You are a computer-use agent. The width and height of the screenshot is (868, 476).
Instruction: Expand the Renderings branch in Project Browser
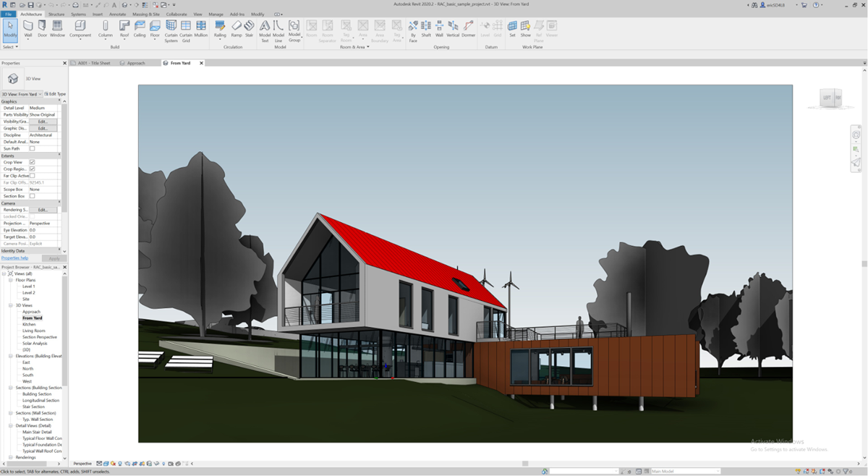click(x=12, y=456)
